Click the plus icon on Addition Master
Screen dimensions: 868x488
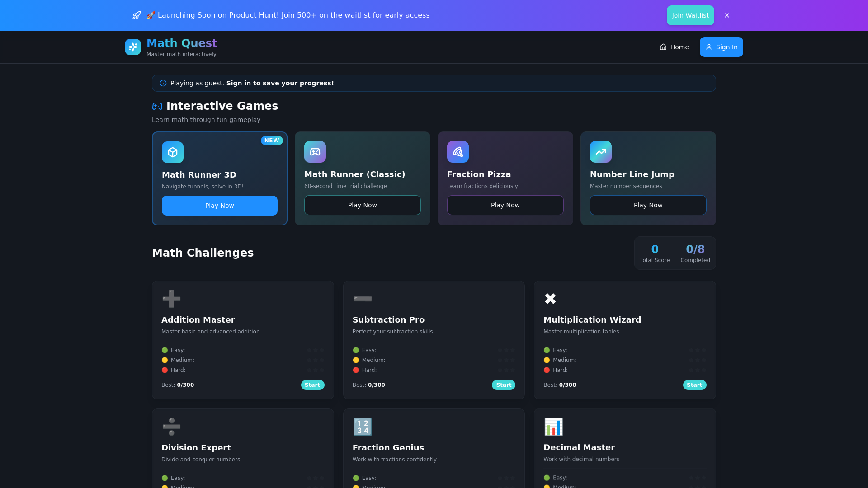point(171,299)
